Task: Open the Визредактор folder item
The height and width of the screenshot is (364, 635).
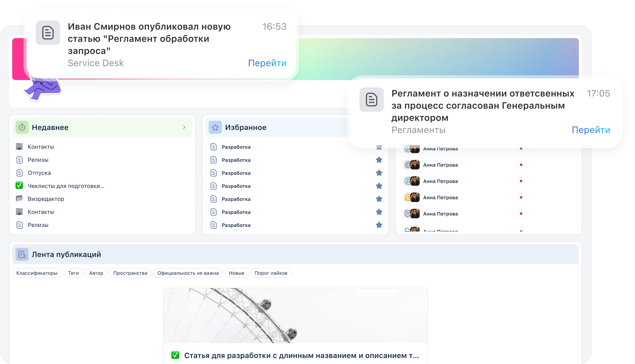Action: 46,199
